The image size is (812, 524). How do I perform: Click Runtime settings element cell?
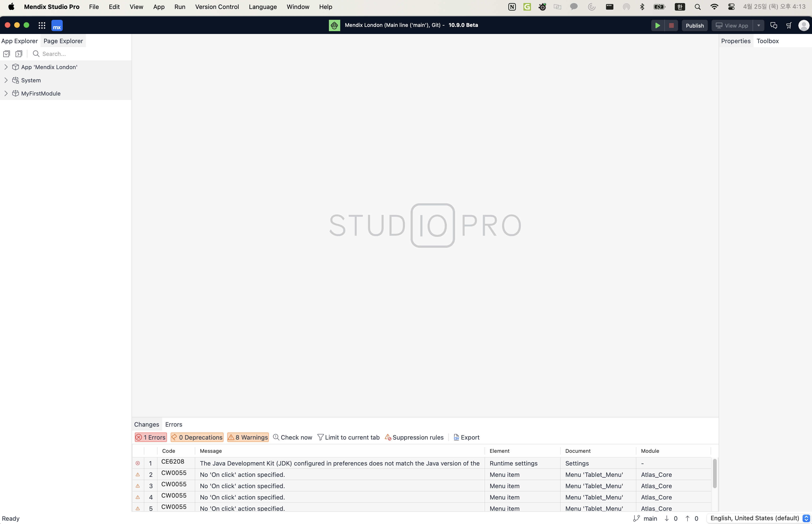(x=522, y=463)
